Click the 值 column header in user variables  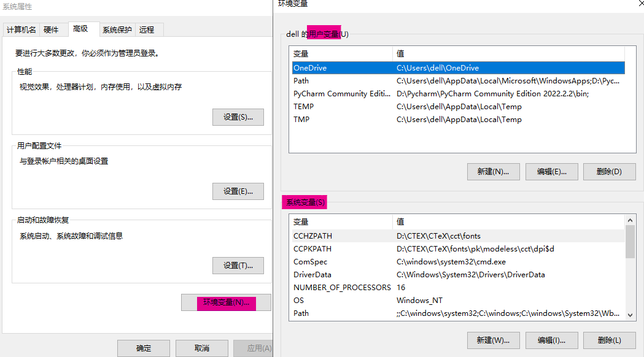coord(509,54)
